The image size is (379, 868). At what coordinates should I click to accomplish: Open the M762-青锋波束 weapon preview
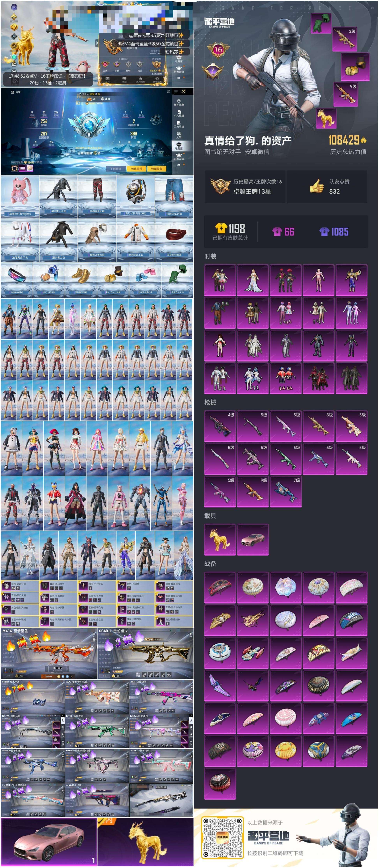coord(97,731)
